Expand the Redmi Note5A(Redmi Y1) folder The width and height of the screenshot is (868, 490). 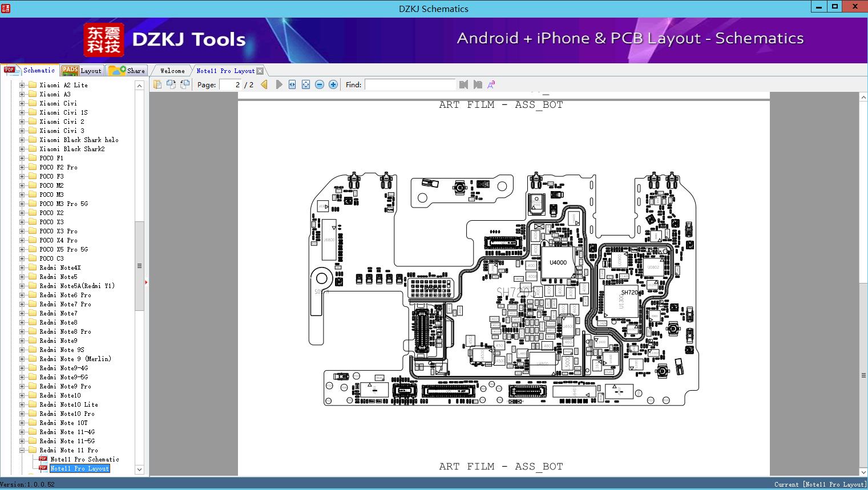click(22, 286)
